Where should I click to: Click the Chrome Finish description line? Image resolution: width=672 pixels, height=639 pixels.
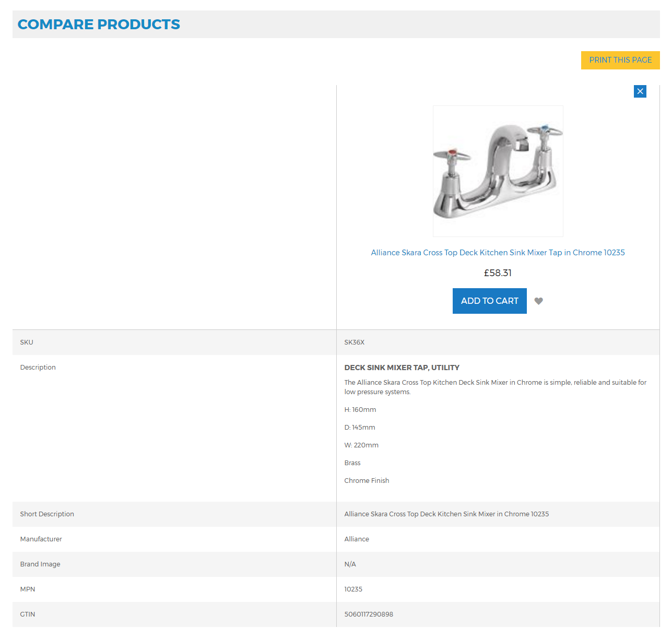pyautogui.click(x=367, y=481)
